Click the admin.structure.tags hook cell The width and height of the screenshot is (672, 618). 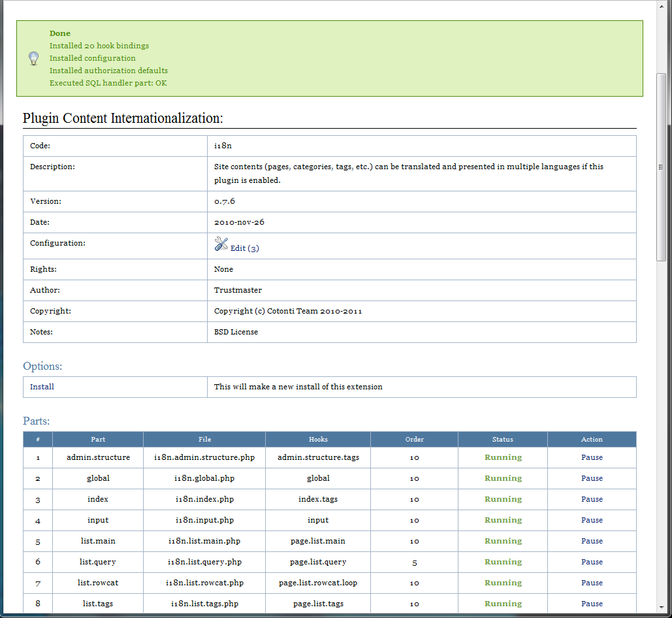pyautogui.click(x=318, y=457)
